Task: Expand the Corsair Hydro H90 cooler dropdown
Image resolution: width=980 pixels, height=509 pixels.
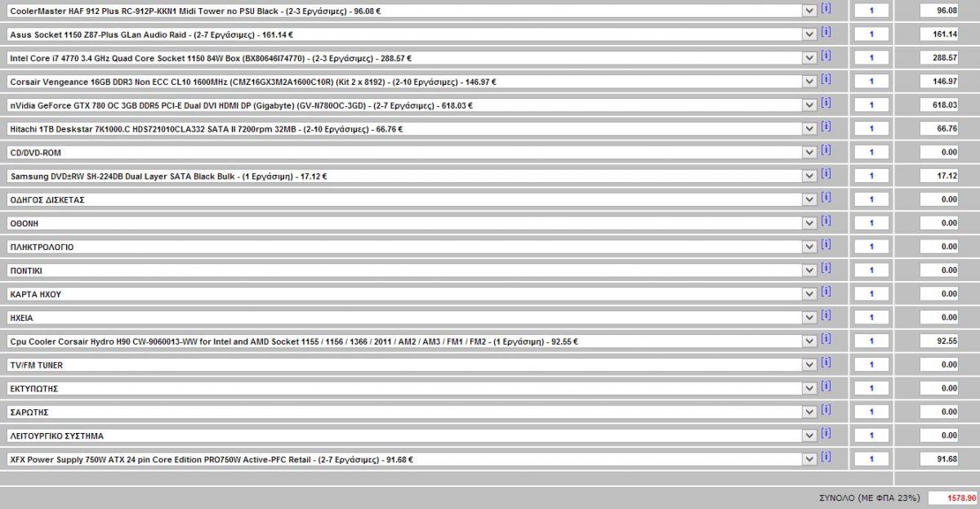Action: pyautogui.click(x=808, y=342)
